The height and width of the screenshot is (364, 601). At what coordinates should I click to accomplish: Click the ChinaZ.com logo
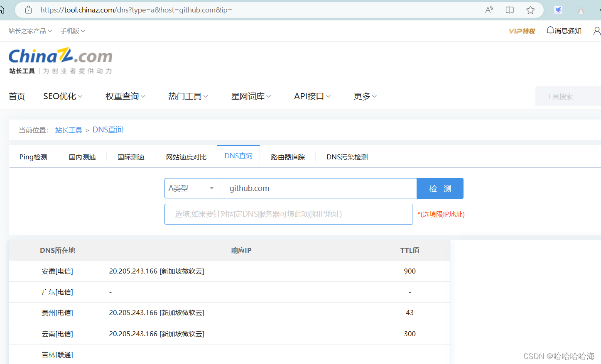61,61
